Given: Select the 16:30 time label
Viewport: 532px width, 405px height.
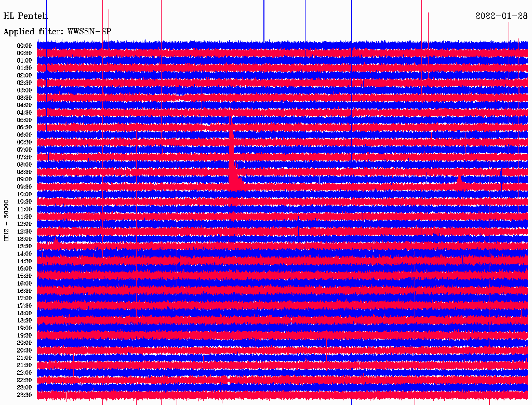Looking at the screenshot, I should (x=24, y=291).
